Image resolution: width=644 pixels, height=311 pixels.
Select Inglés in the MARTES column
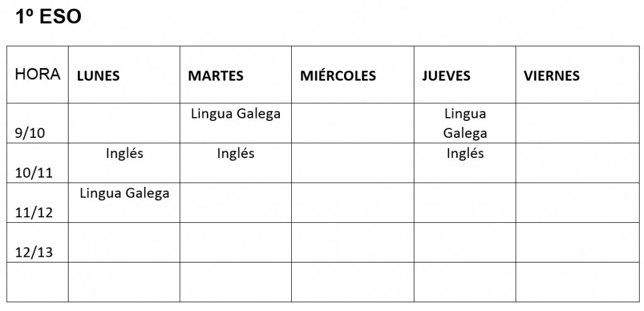235,154
